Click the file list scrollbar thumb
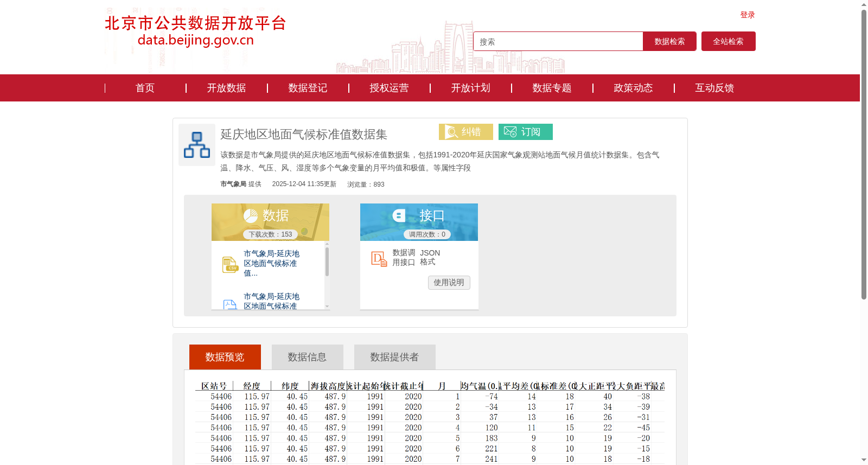This screenshot has height=465, width=868. coord(327,262)
